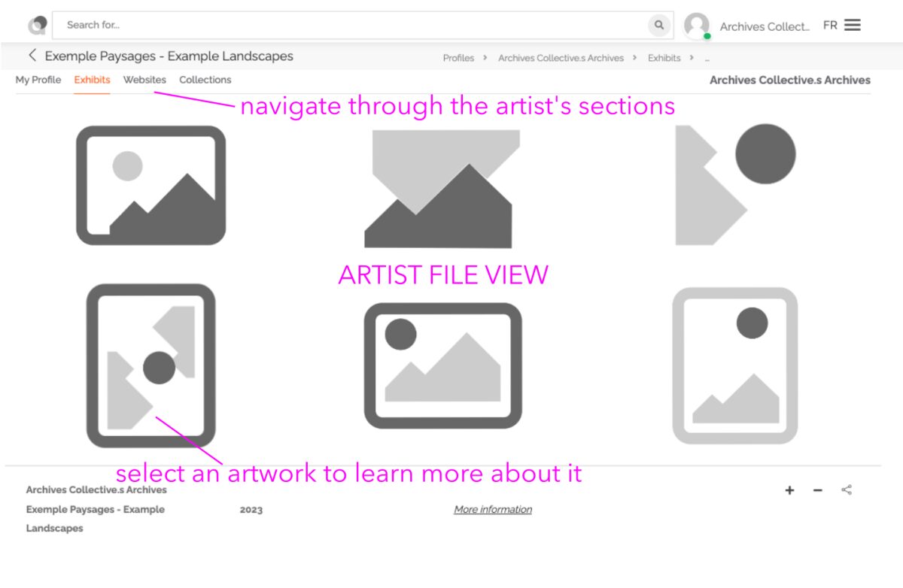Open the Collections tab

point(205,80)
